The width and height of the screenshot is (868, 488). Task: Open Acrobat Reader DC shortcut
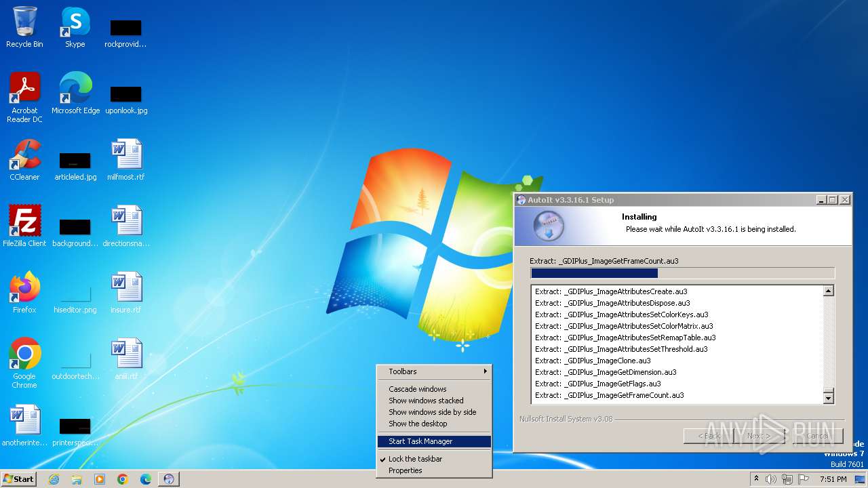24,97
